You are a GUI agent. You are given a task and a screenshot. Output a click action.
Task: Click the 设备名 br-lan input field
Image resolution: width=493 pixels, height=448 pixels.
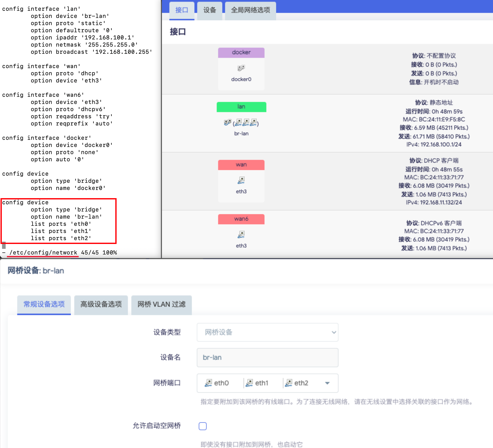267,357
